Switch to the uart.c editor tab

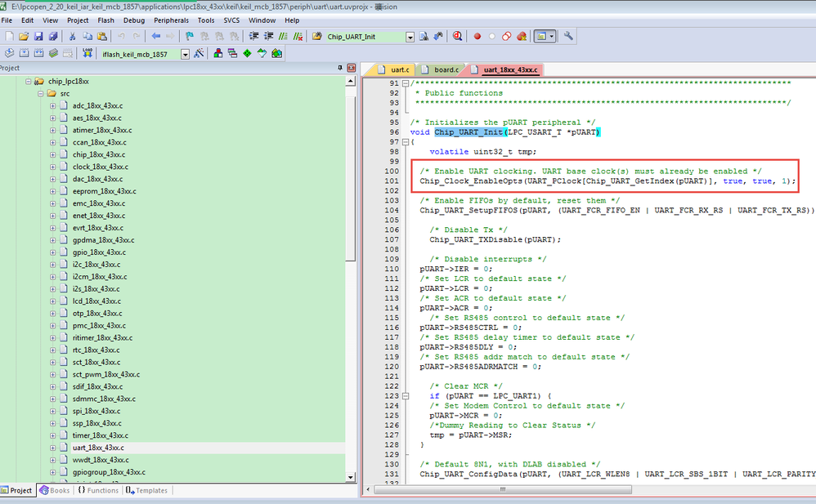(x=394, y=69)
